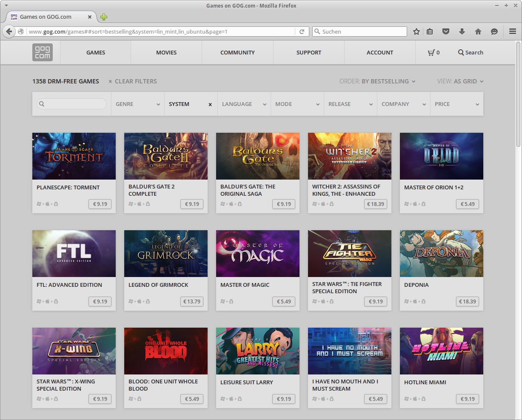The height and width of the screenshot is (420, 522).
Task: Expand the Genre filter dropdown
Action: 138,104
